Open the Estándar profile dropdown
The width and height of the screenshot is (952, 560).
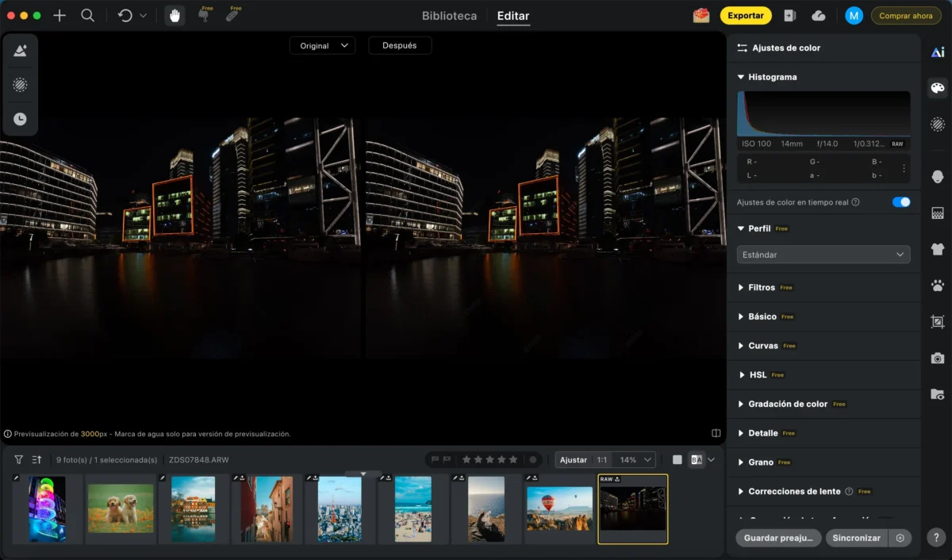click(823, 255)
